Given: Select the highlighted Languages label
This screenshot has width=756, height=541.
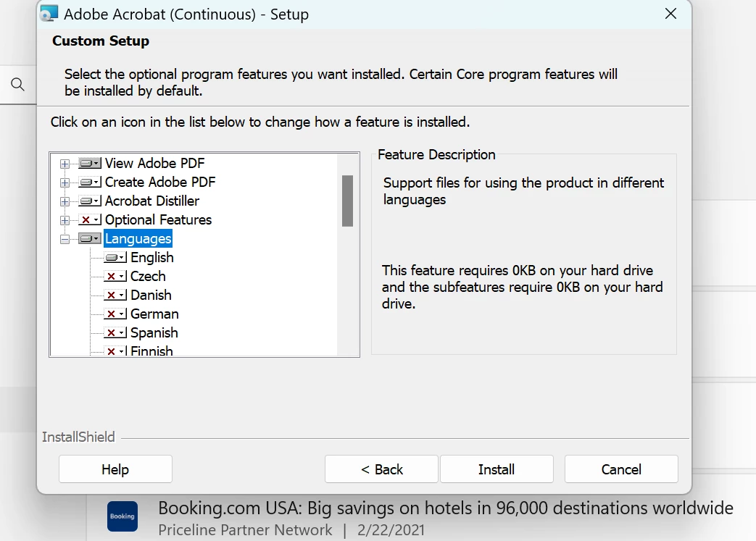Looking at the screenshot, I should point(138,238).
